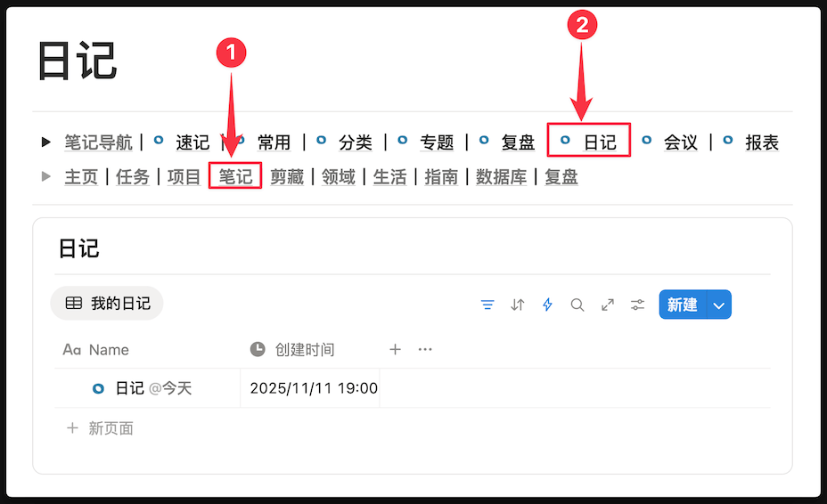Select the 我的日记 view tab

click(108, 304)
